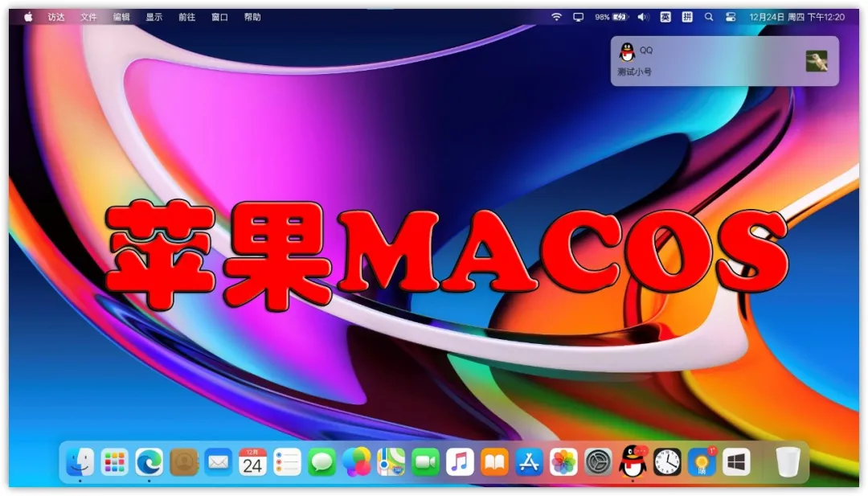The height and width of the screenshot is (496, 868).
Task: Open System Preferences gear icon
Action: [x=598, y=461]
